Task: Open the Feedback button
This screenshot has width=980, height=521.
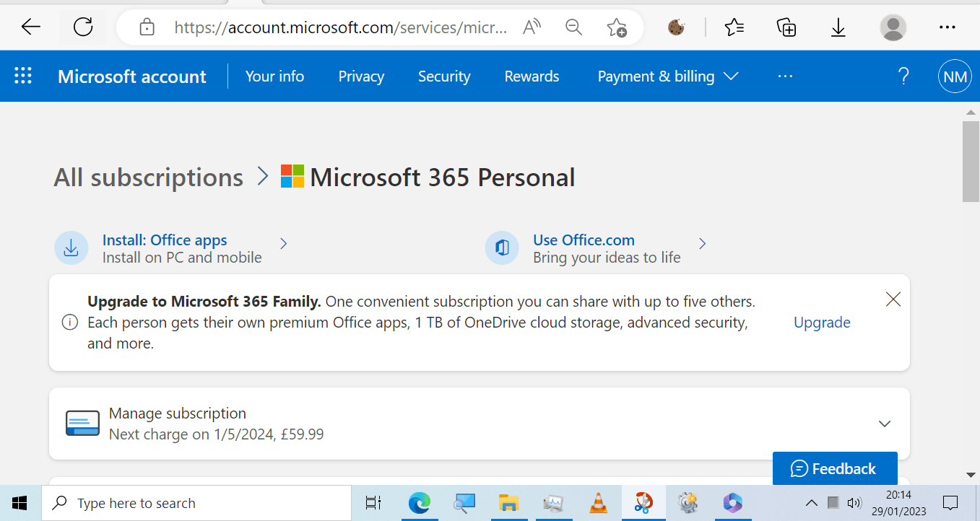Action: pyautogui.click(x=835, y=468)
